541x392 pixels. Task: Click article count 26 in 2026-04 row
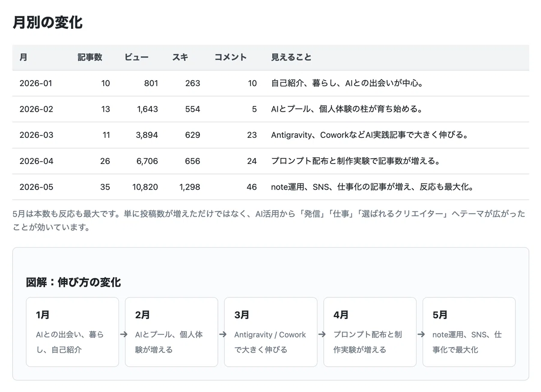105,161
